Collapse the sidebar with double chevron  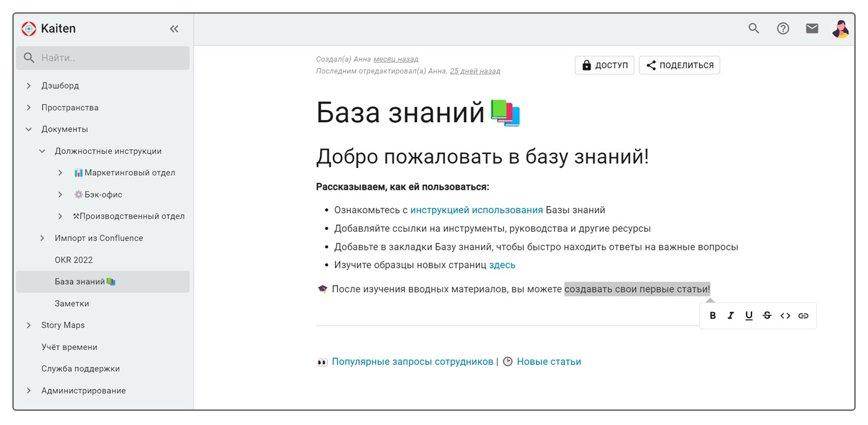(174, 28)
